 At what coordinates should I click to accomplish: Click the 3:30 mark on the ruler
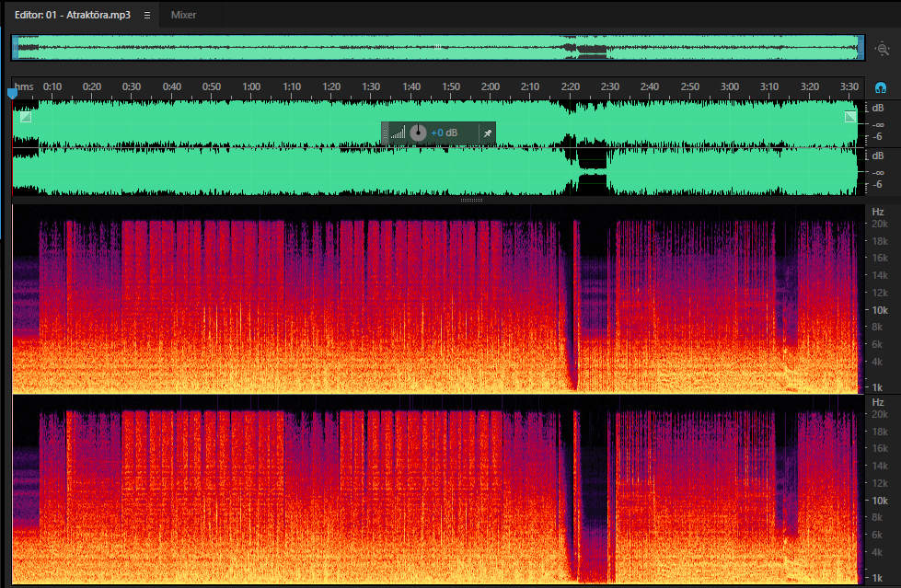849,86
